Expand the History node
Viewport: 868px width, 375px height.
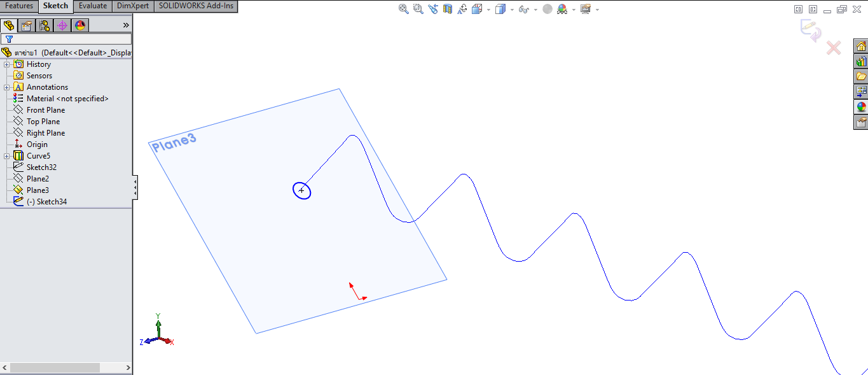[x=6, y=64]
